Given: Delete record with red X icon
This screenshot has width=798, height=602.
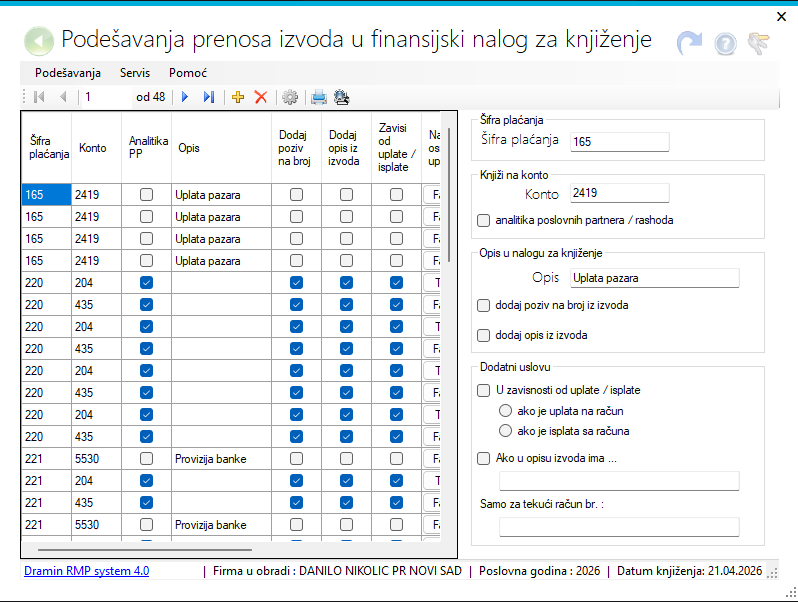Looking at the screenshot, I should 261,97.
